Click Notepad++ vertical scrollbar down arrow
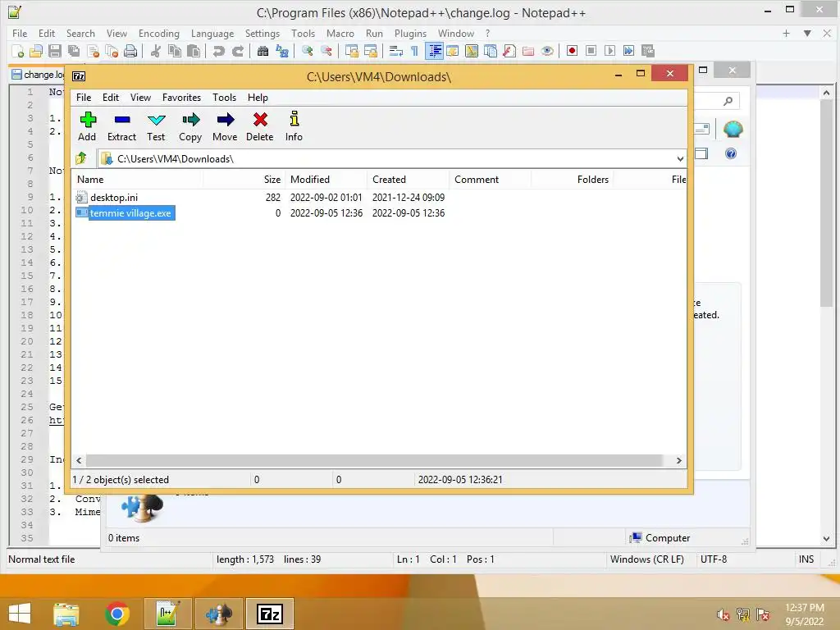 [826, 538]
